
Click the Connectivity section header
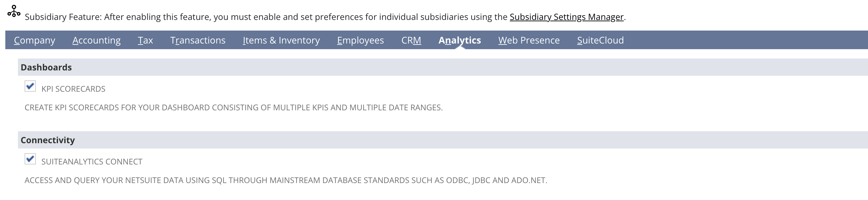tap(47, 140)
